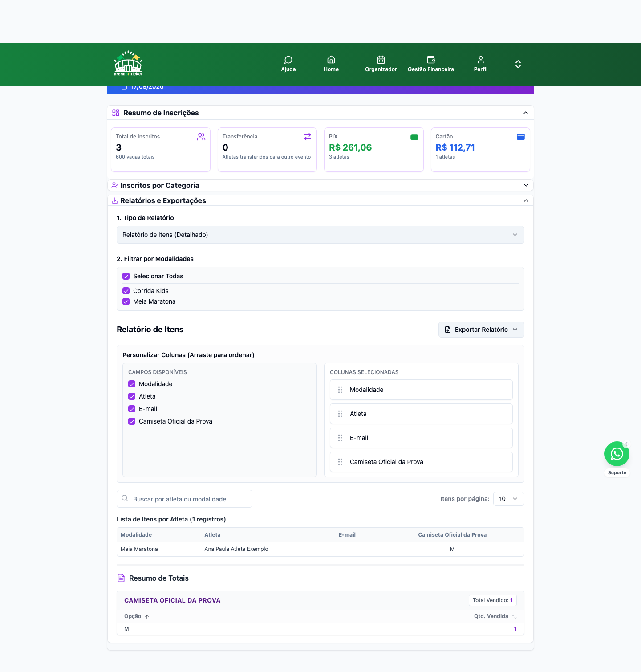Open the Ajuda chat bubble icon
The height and width of the screenshot is (672, 641).
tap(288, 60)
